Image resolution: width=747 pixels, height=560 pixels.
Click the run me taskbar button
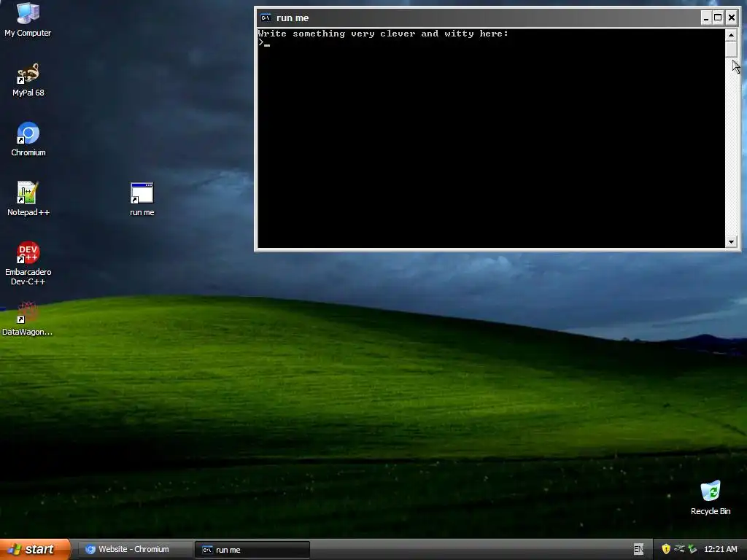coord(252,550)
